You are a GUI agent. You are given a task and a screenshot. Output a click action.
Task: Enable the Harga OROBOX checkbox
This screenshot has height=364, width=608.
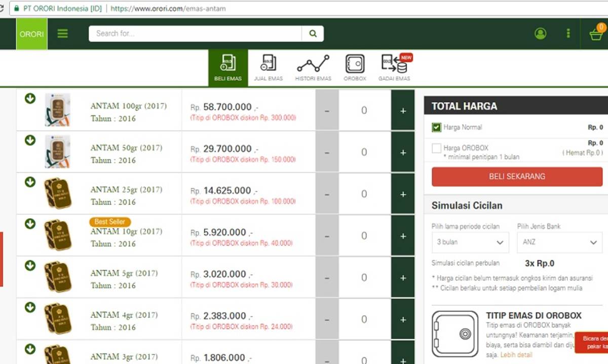coord(436,148)
